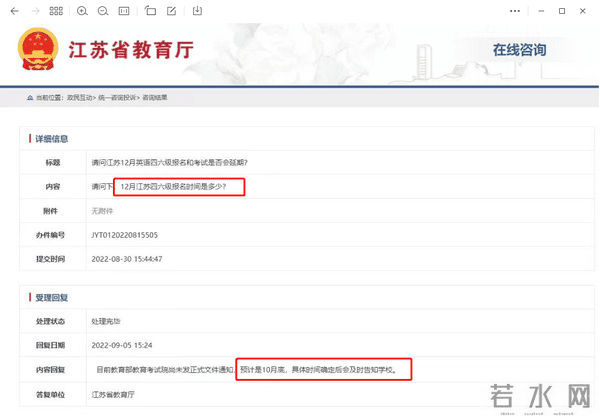Show image at actual size (1:1)

[x=124, y=11]
